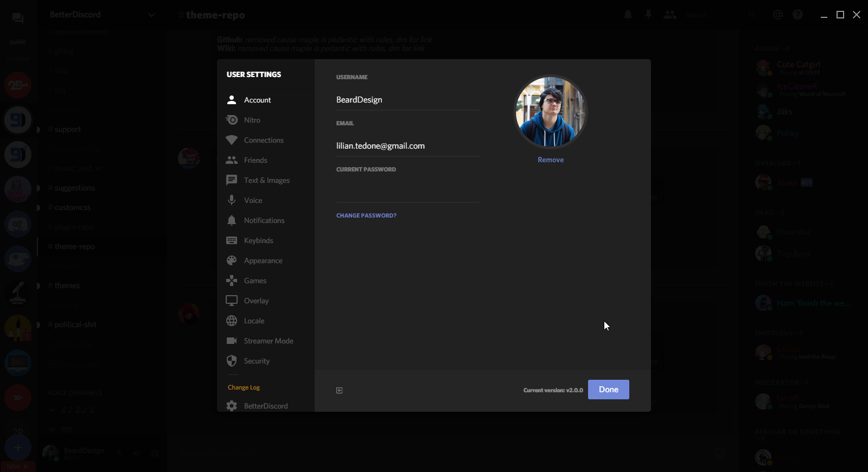
Task: Open the Appearance settings tab
Action: pos(266,260)
